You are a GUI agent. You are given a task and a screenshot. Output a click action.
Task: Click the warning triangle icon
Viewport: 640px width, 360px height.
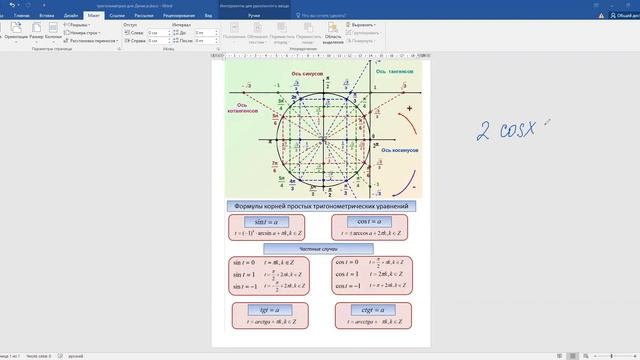(x=601, y=16)
